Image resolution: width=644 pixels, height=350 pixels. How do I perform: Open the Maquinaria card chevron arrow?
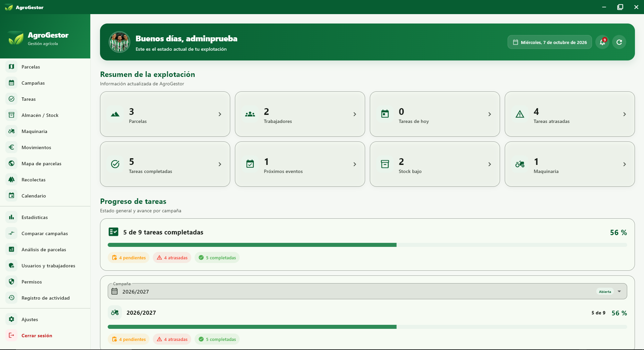[625, 164]
